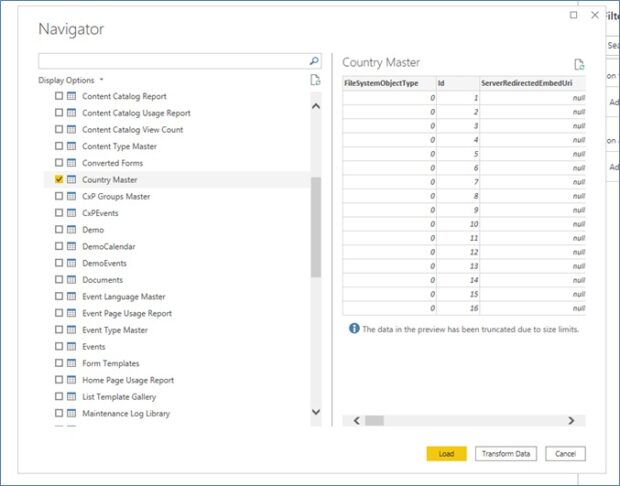The image size is (620, 486).
Task: Check the CxP Groups Master checkbox
Action: 59,196
